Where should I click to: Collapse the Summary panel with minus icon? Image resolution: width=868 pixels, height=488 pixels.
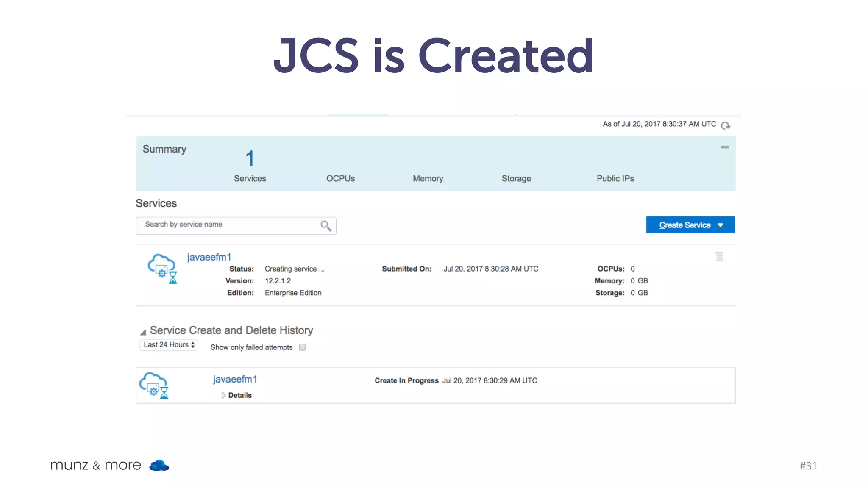tap(724, 147)
